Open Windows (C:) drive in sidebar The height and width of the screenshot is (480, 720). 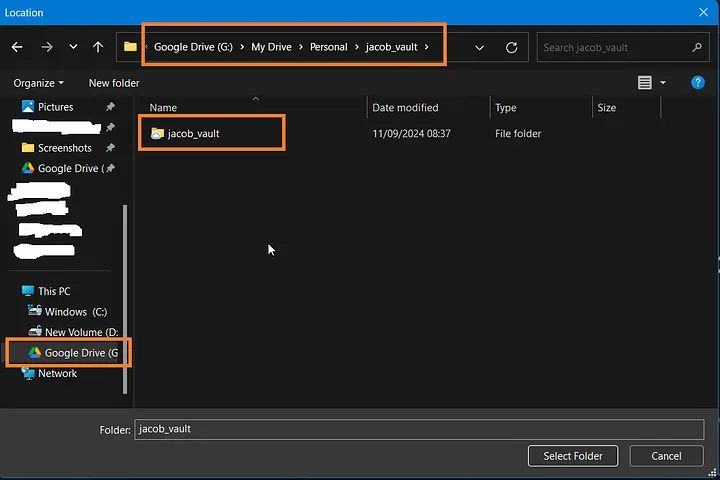click(75, 312)
